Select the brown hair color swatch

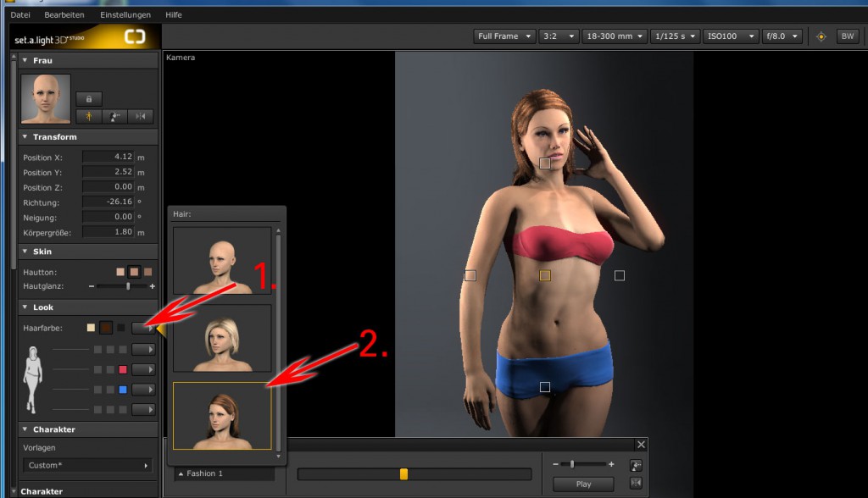[106, 328]
